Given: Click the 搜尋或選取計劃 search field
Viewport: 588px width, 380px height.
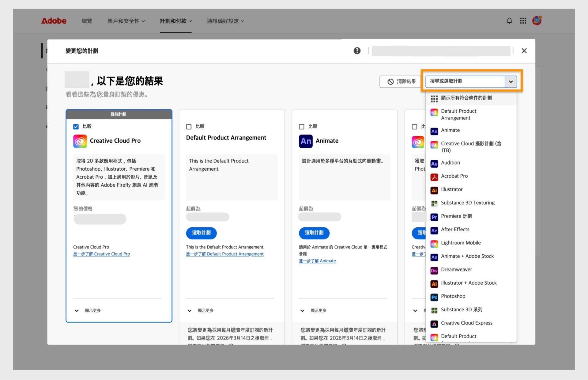Looking at the screenshot, I should pos(465,82).
